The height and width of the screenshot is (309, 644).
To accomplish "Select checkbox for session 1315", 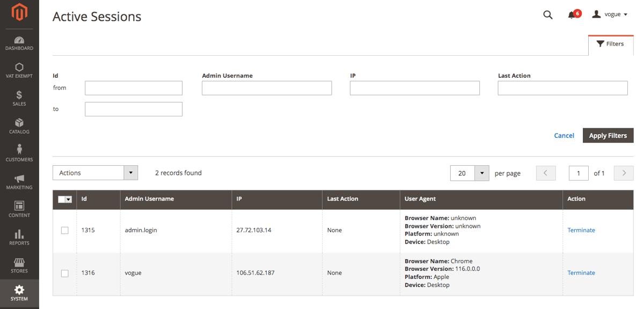I will [x=65, y=231].
